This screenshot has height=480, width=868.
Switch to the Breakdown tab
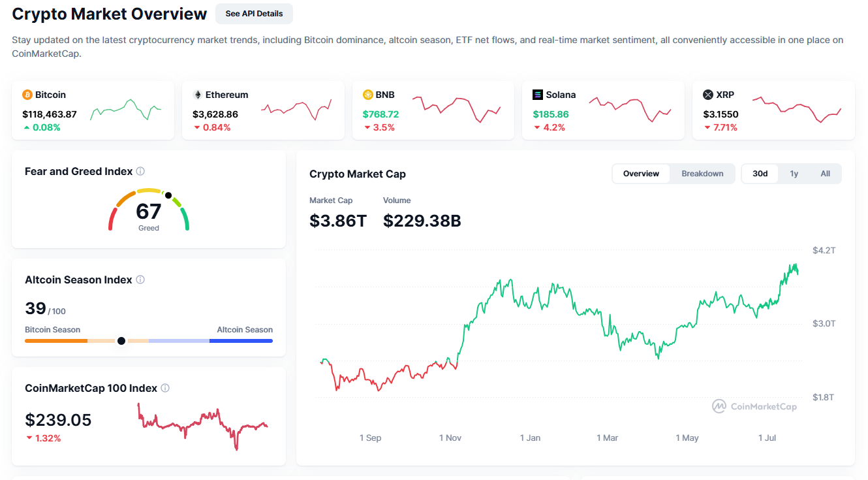702,174
